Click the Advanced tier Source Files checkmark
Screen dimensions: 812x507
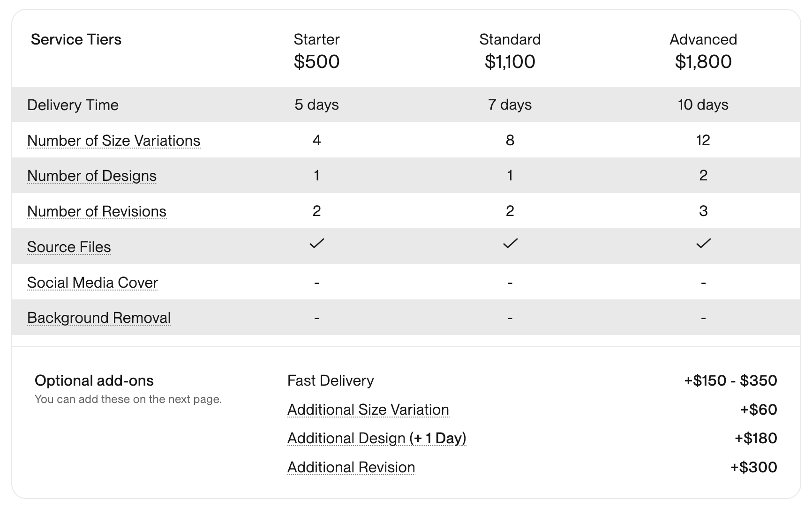(703, 243)
